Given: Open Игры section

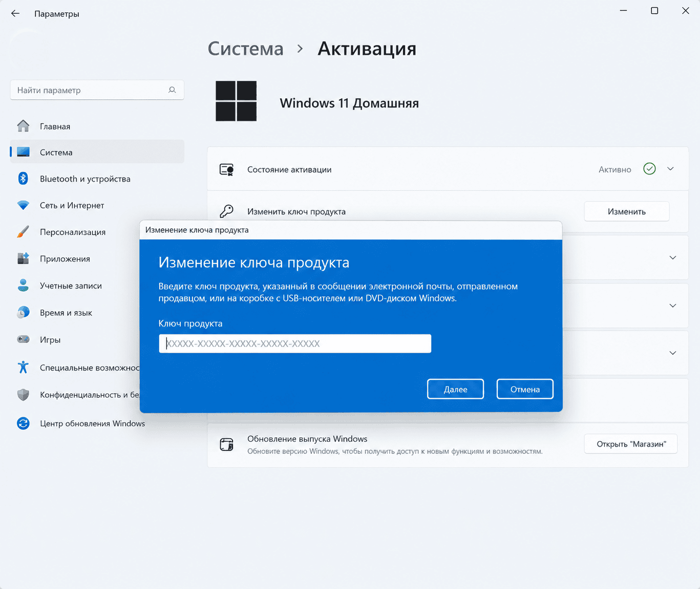Looking at the screenshot, I should tap(75, 340).
